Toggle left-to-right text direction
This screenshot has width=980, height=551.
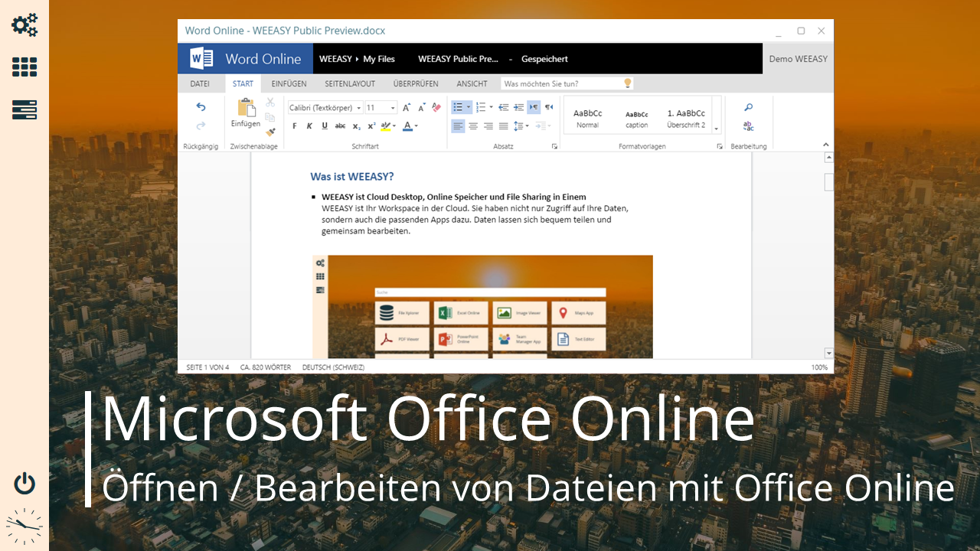tap(534, 107)
